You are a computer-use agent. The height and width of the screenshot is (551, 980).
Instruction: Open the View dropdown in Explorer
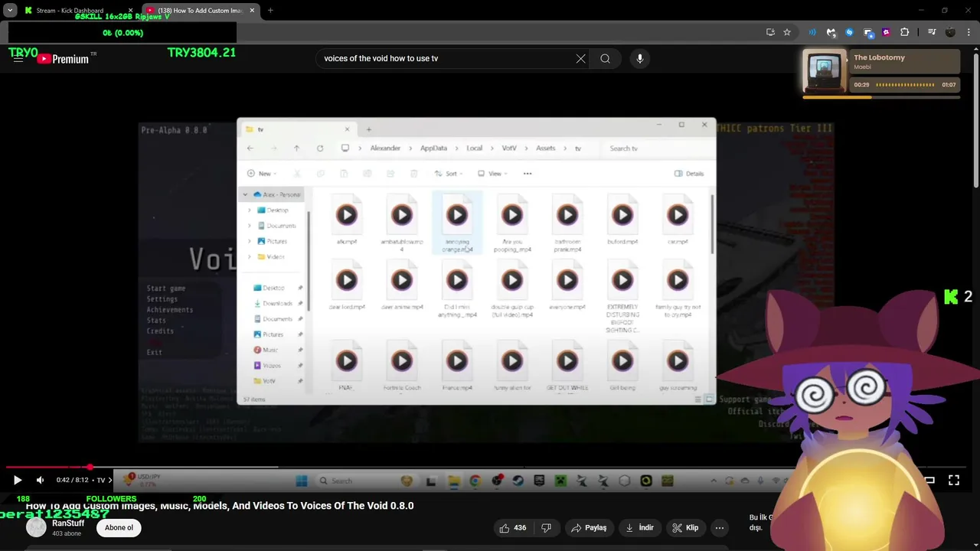(492, 174)
